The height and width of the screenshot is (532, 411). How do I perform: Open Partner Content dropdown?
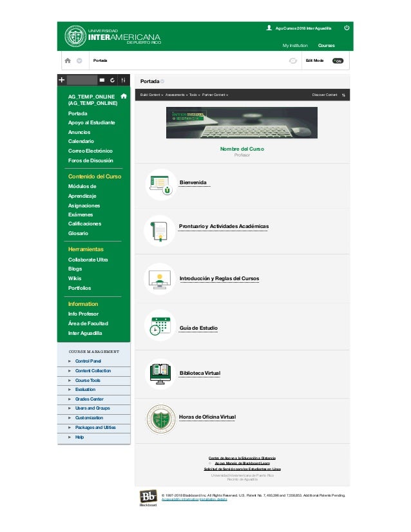click(215, 95)
